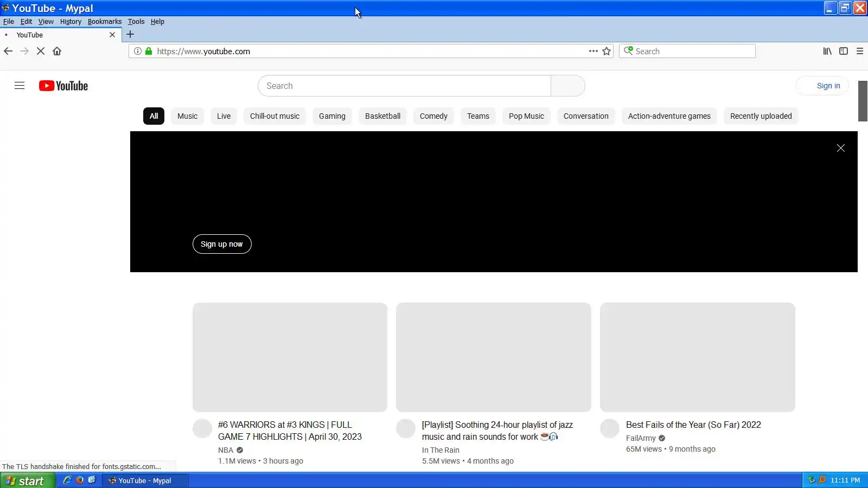
Task: Filter videos by Action-adventure games chip
Action: [x=669, y=116]
